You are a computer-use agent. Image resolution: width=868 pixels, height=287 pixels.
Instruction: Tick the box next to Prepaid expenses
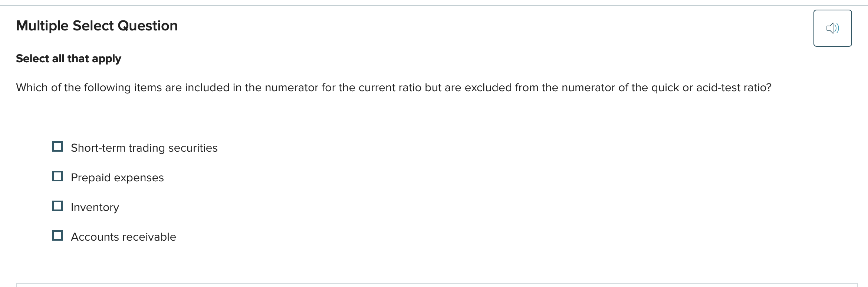tap(57, 176)
